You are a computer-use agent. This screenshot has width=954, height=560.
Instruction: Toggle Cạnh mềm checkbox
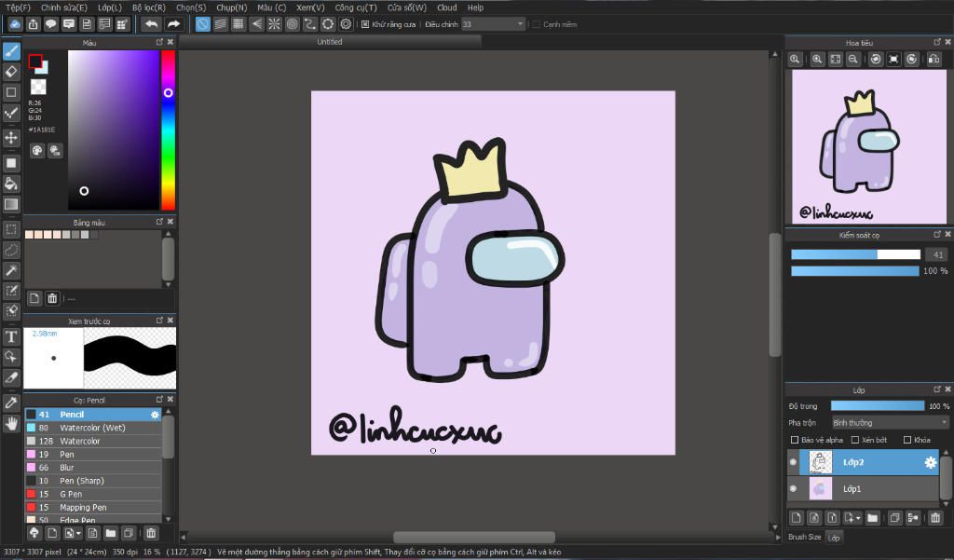536,24
